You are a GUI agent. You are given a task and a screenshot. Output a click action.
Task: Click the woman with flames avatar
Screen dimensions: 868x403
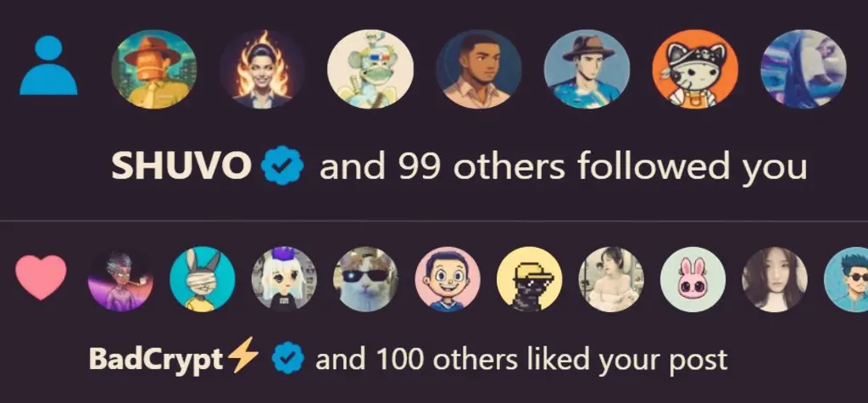[x=262, y=69]
